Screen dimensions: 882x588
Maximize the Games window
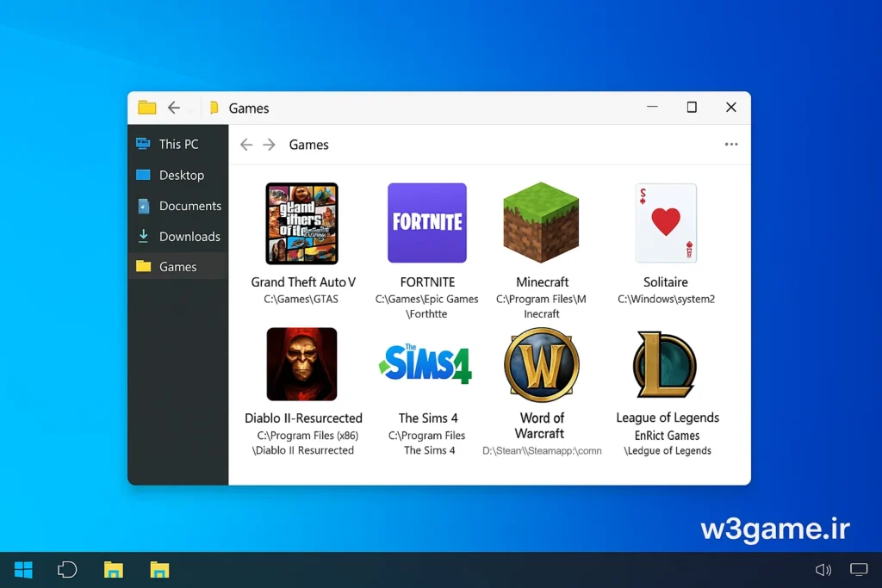coord(692,107)
